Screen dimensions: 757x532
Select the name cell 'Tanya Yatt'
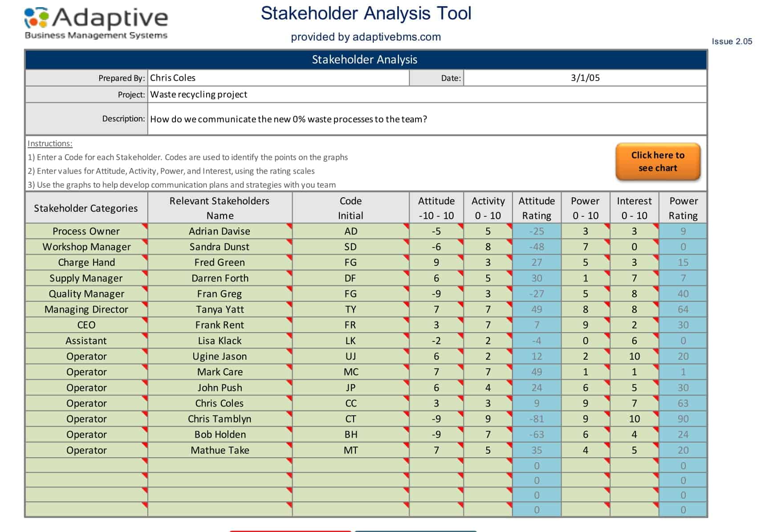(x=220, y=309)
